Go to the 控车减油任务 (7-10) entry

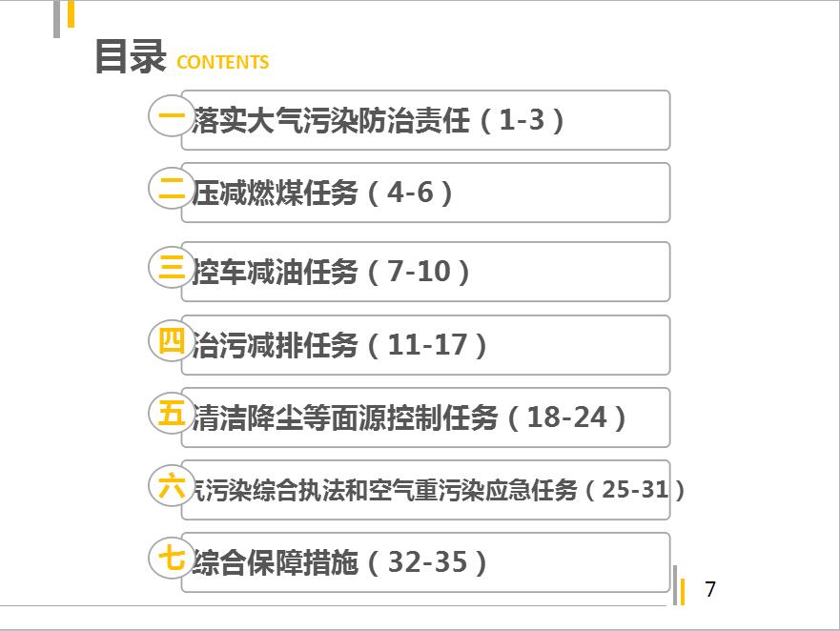tap(332, 273)
